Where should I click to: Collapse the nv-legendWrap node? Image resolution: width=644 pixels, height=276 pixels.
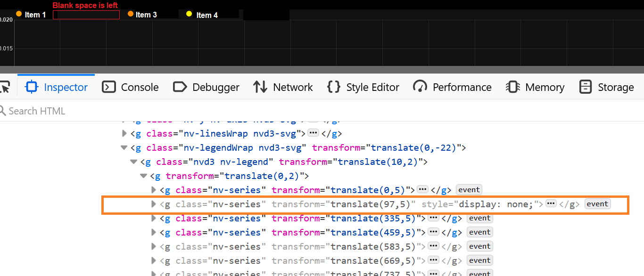tap(124, 147)
